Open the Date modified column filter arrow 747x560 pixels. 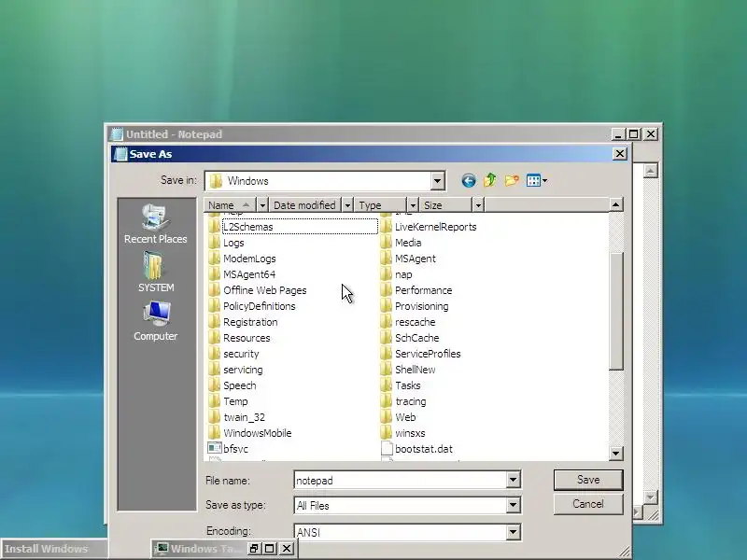click(347, 205)
